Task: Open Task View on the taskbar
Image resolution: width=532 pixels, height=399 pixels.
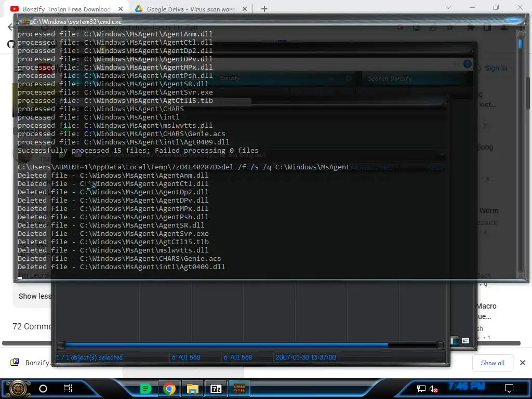Action: pos(68,389)
